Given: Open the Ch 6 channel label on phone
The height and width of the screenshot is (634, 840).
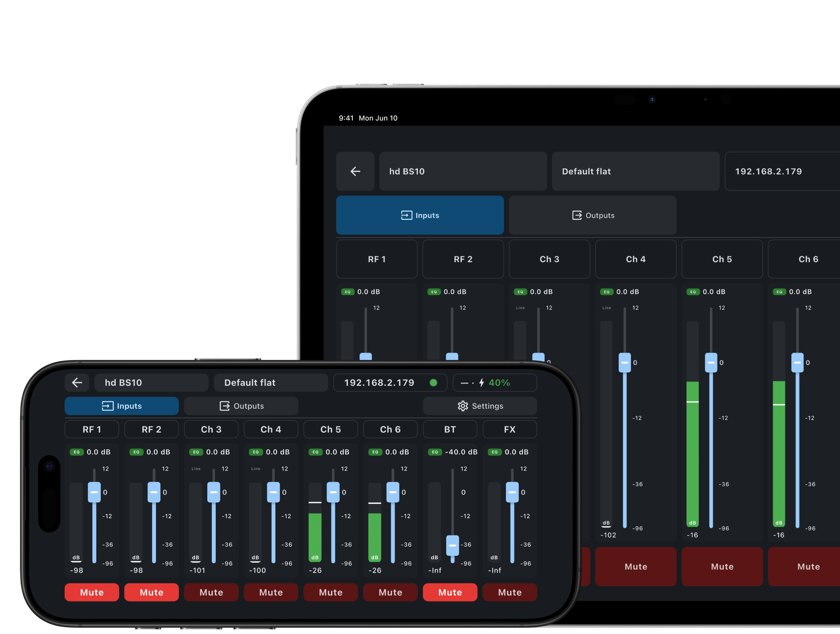Looking at the screenshot, I should (x=390, y=429).
